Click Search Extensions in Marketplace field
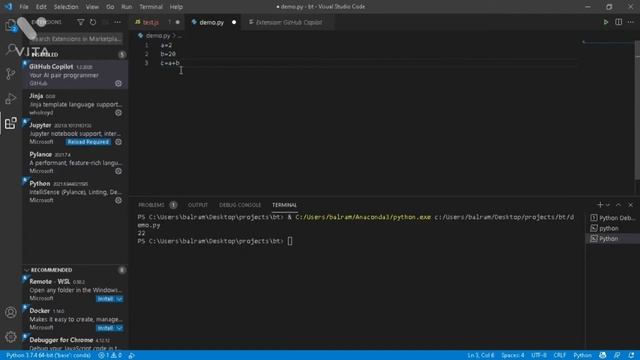Image resolution: width=640 pixels, height=360 pixels. point(76,39)
